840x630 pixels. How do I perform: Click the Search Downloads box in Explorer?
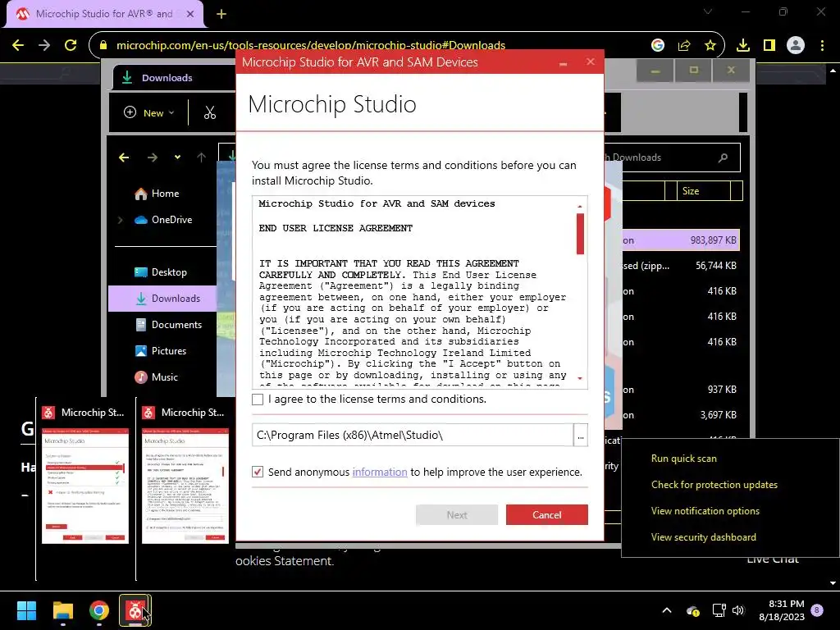pos(673,157)
